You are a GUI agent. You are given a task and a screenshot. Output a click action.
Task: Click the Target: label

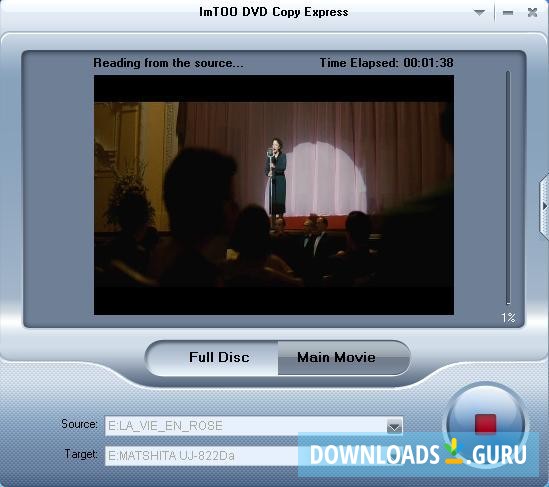[x=81, y=454]
